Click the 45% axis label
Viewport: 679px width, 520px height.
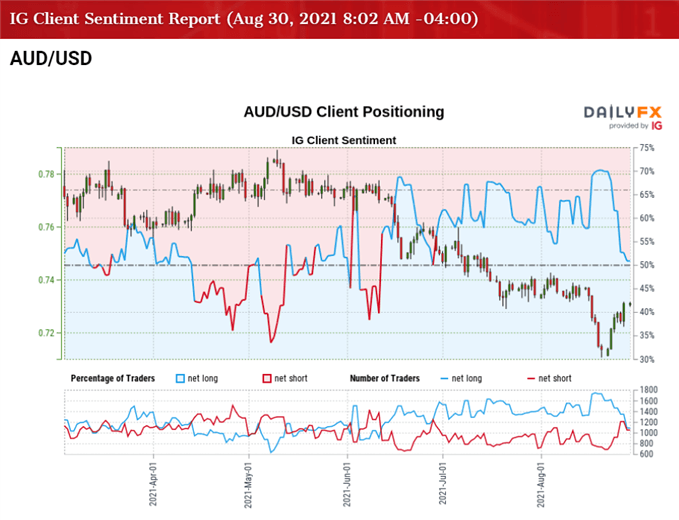[x=647, y=288]
